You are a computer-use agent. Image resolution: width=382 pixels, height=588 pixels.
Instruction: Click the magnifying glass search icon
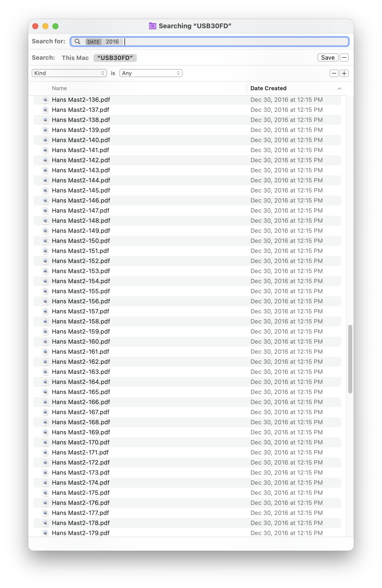point(77,42)
